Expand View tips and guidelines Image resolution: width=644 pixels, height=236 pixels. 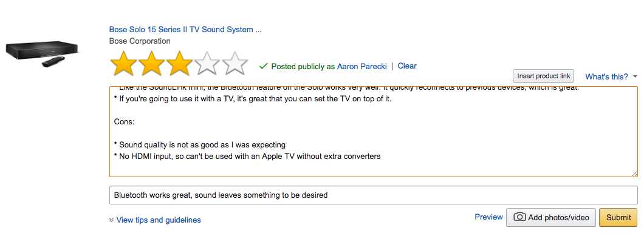(159, 220)
